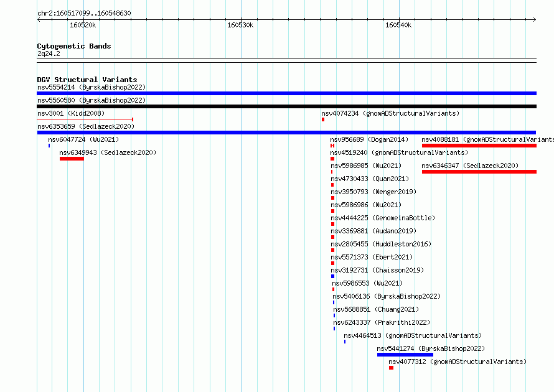The height and width of the screenshot is (392, 554).
Task: Select the black bar under nsv5560580
Action: 286,106
